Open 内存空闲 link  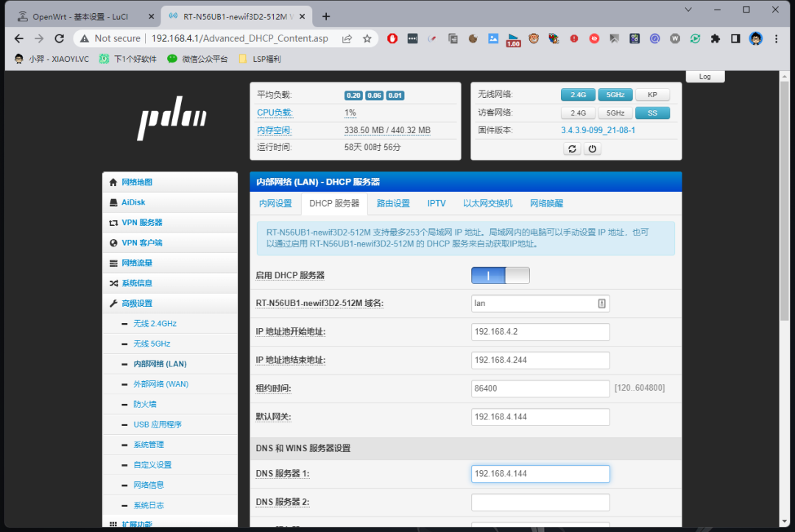275,130
